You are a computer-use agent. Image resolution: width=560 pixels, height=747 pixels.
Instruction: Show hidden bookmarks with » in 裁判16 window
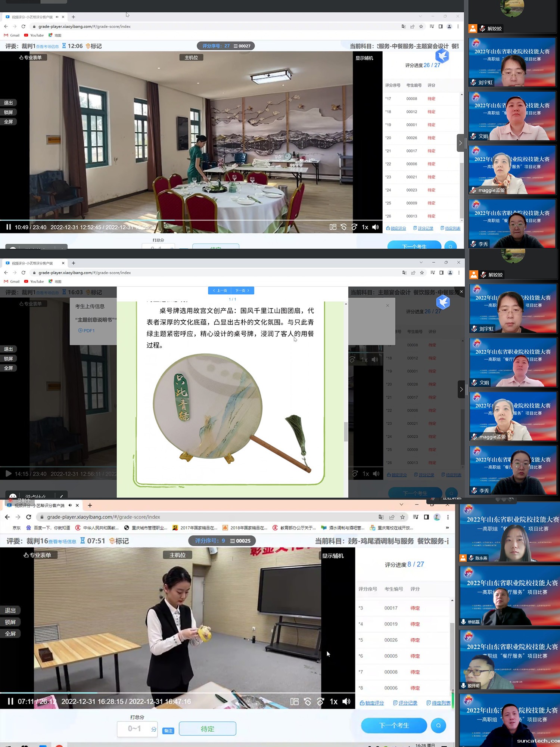[x=447, y=528]
